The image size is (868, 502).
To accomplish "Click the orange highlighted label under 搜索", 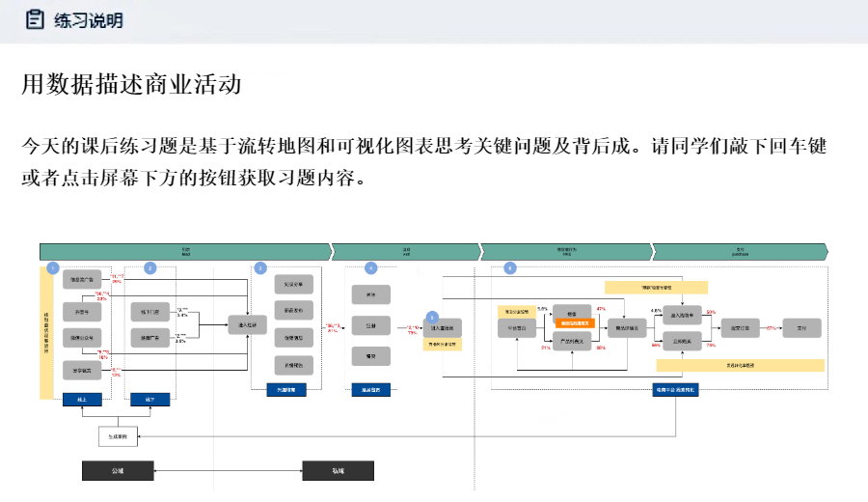I will [x=572, y=323].
